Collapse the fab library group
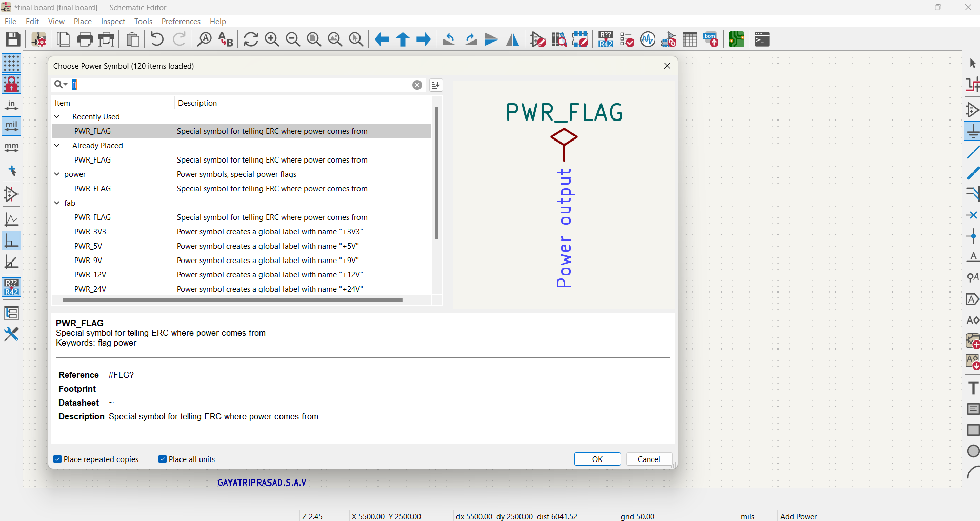The width and height of the screenshot is (980, 521). [x=57, y=203]
